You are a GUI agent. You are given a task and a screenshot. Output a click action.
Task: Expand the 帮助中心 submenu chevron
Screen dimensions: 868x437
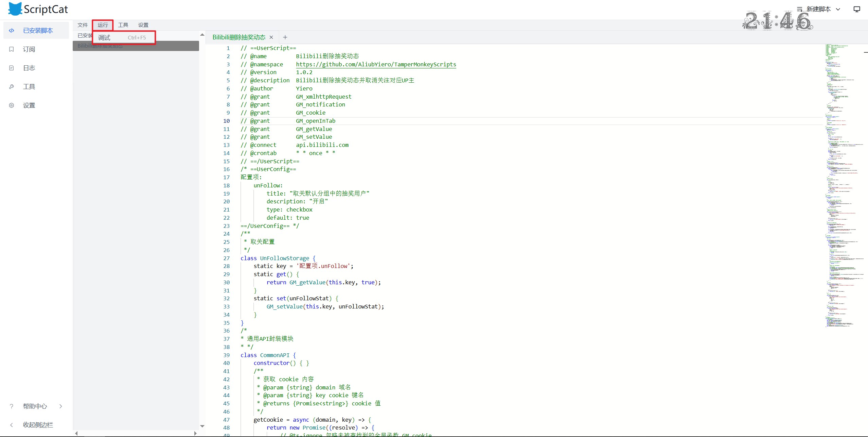[x=61, y=406]
